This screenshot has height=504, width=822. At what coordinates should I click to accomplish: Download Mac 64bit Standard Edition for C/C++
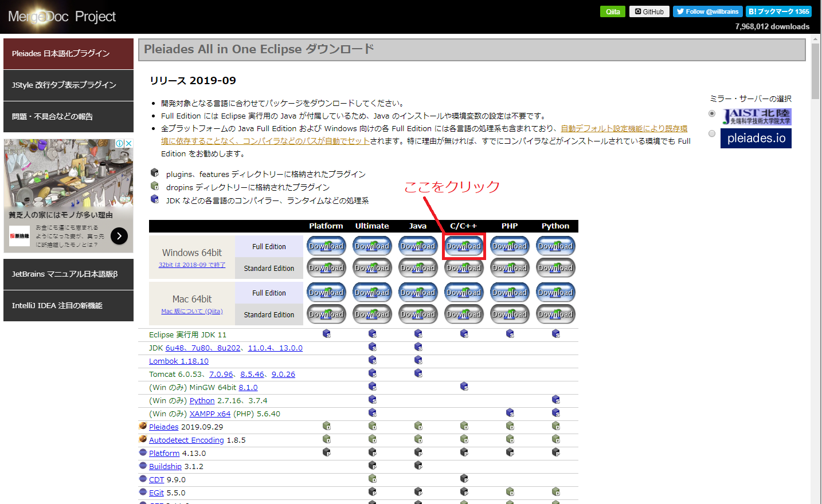[x=464, y=314]
